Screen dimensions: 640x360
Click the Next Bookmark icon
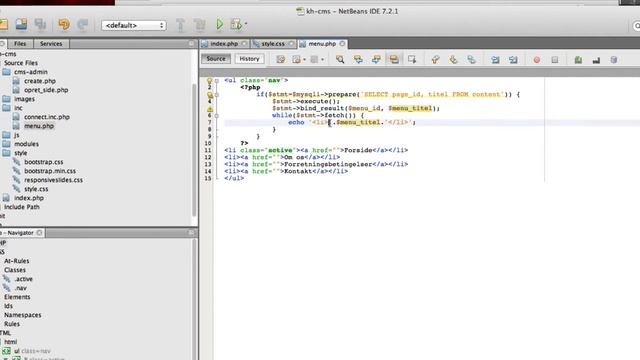tap(453, 60)
